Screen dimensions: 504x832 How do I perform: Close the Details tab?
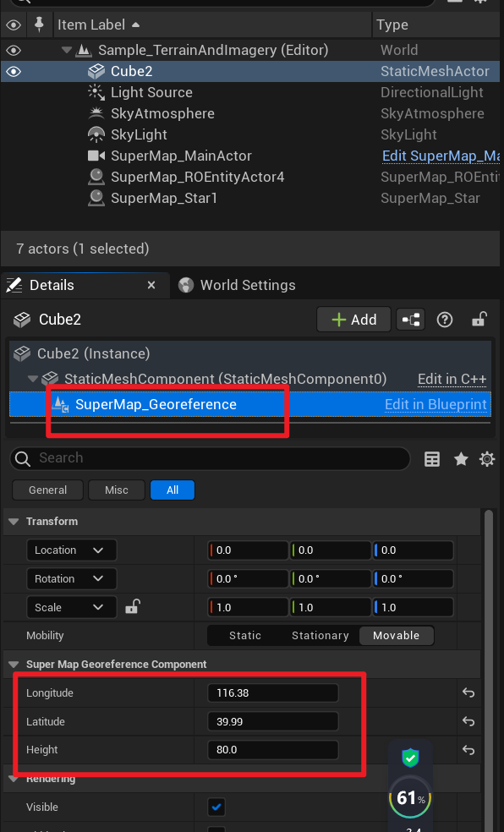point(151,286)
